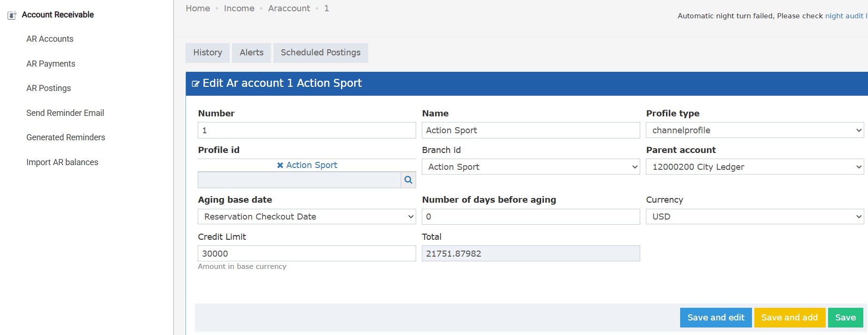Click the Save and add button
Image resolution: width=868 pixels, height=335 pixels.
click(790, 318)
